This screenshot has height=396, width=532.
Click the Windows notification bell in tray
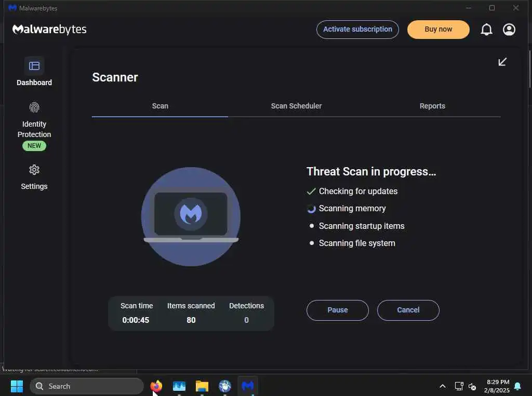pyautogui.click(x=518, y=386)
